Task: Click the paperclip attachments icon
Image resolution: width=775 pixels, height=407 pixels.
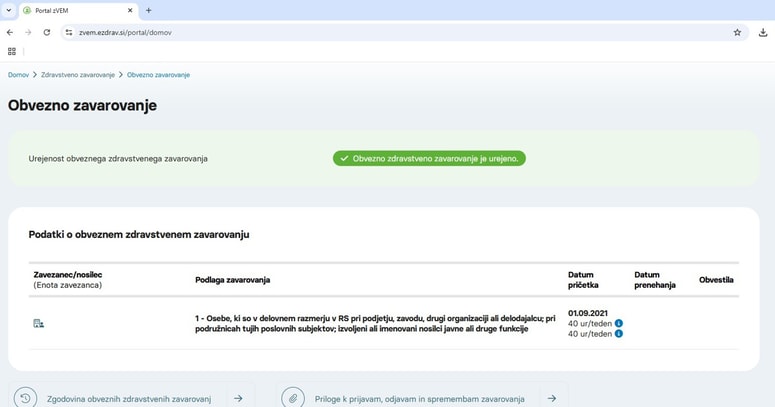Action: 293,398
